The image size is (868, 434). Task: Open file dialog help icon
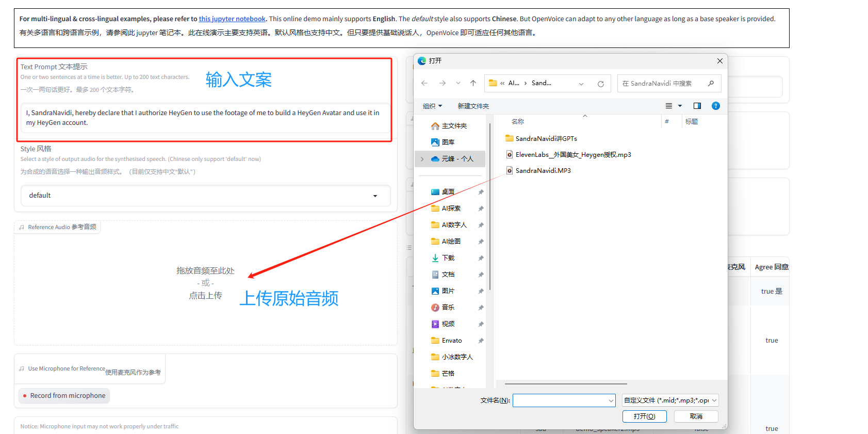click(x=716, y=106)
